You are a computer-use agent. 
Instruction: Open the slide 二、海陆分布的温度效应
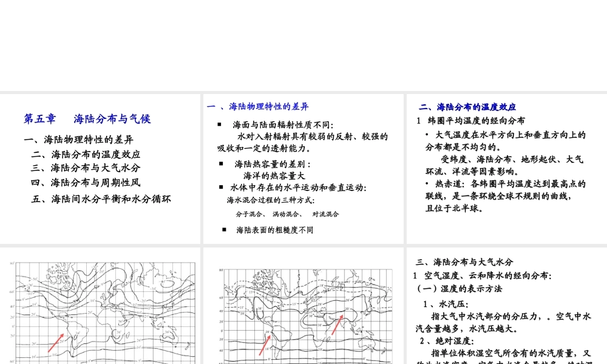pyautogui.click(x=507, y=169)
